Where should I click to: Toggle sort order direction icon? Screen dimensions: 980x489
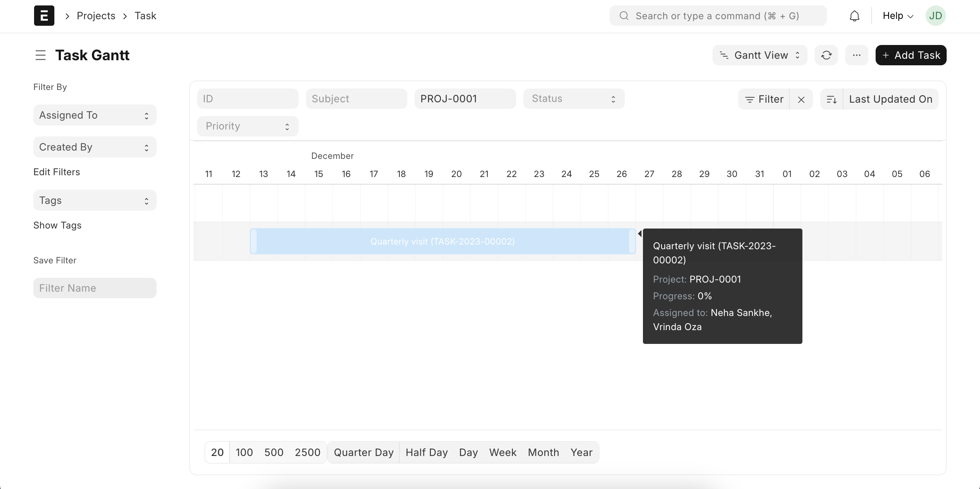tap(832, 99)
